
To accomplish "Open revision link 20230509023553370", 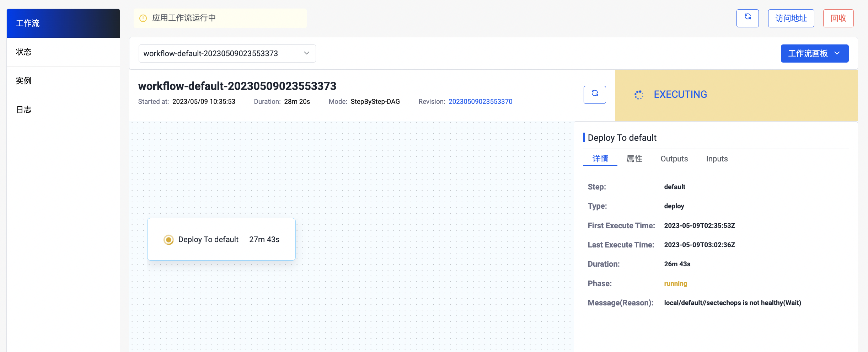I will click(480, 102).
